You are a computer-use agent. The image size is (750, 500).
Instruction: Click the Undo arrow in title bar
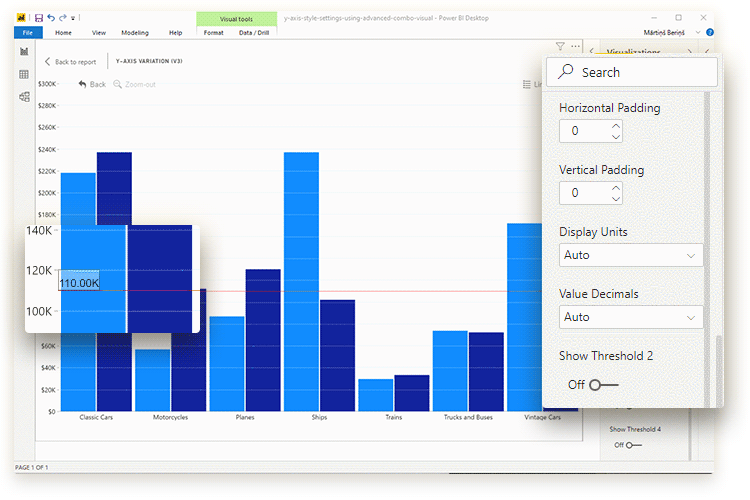click(x=51, y=18)
